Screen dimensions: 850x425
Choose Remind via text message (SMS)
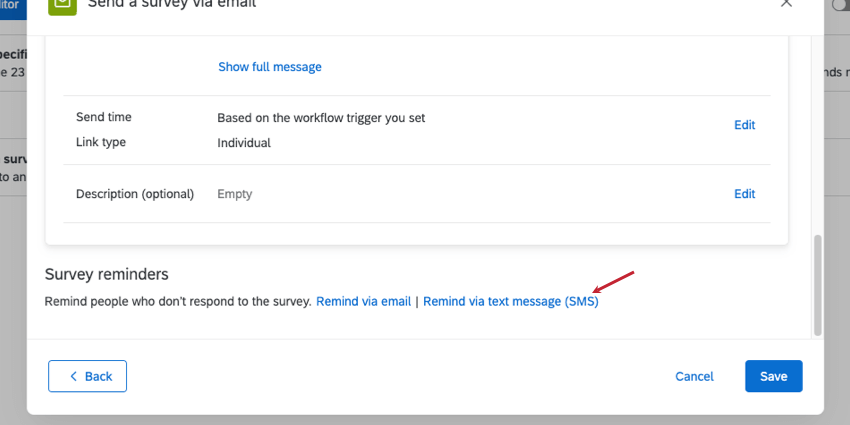coord(511,301)
